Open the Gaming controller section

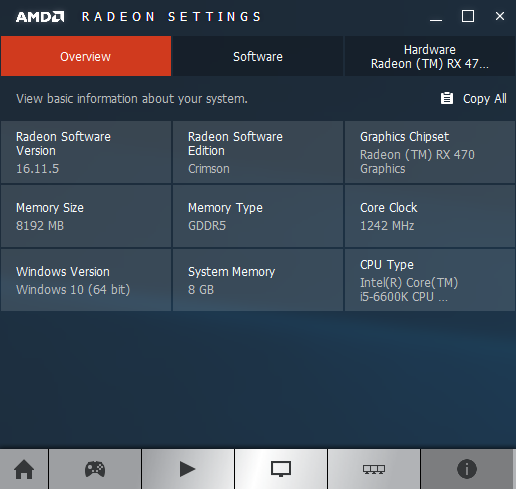point(95,469)
